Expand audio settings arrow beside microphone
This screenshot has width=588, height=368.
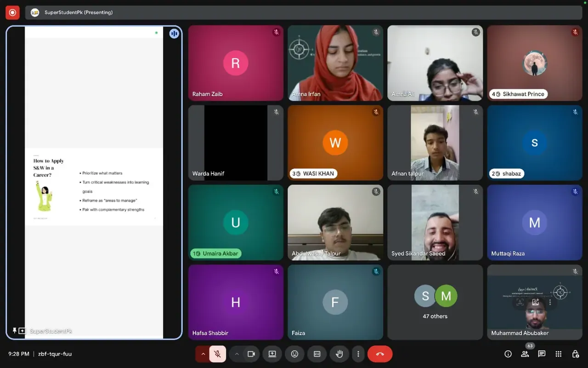tap(203, 354)
